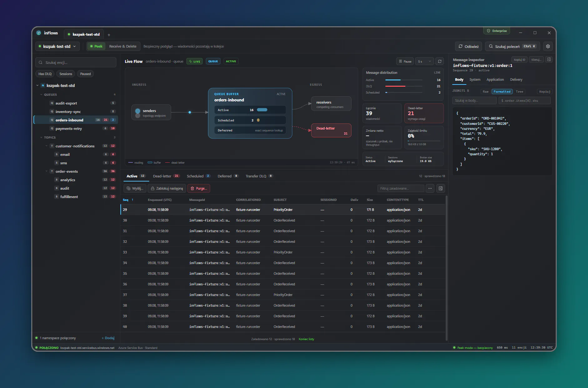Click the queue icon next to audit-export
Viewport: 588px width, 388px height.
tap(52, 103)
